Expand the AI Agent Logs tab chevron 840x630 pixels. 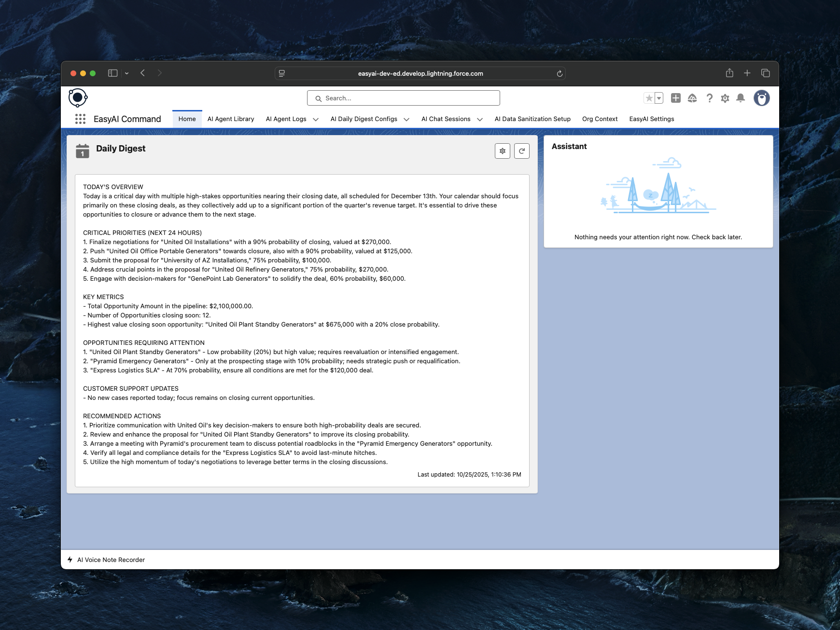(316, 120)
